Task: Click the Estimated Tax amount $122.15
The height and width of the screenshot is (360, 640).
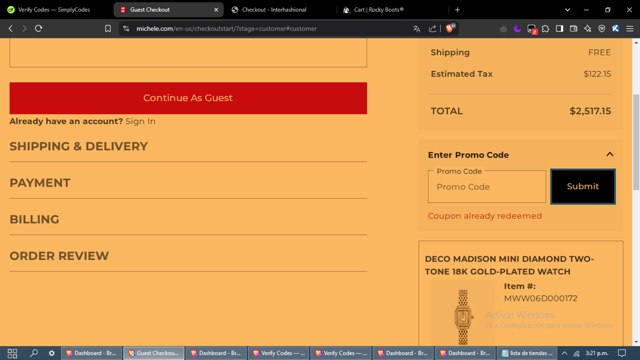Action: click(x=597, y=74)
